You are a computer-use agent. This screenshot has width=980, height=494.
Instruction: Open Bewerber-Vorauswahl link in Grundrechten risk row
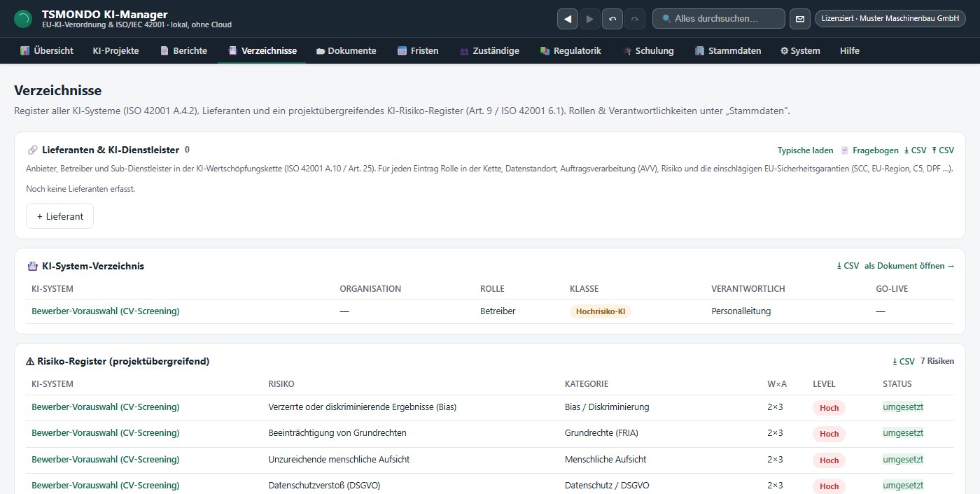106,433
